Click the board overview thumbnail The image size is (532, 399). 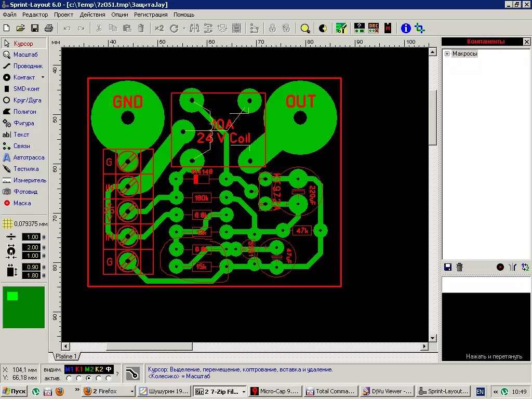[x=24, y=308]
